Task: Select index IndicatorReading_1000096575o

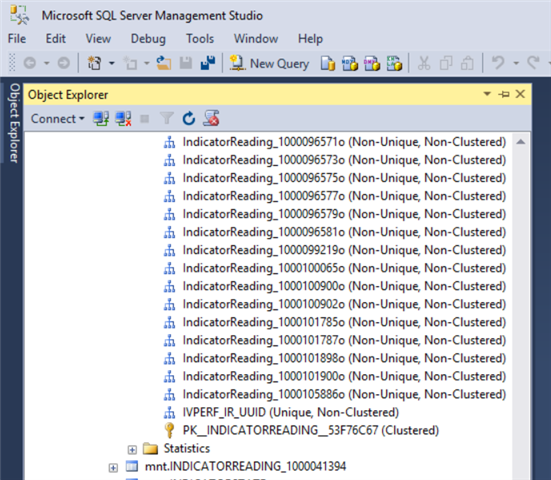Action: coord(344,178)
